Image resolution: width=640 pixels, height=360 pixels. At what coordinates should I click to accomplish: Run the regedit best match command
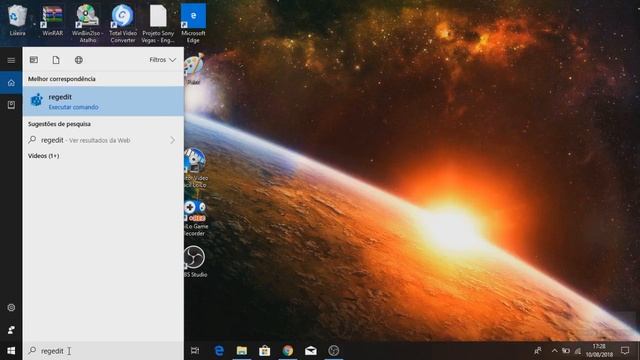[x=103, y=101]
